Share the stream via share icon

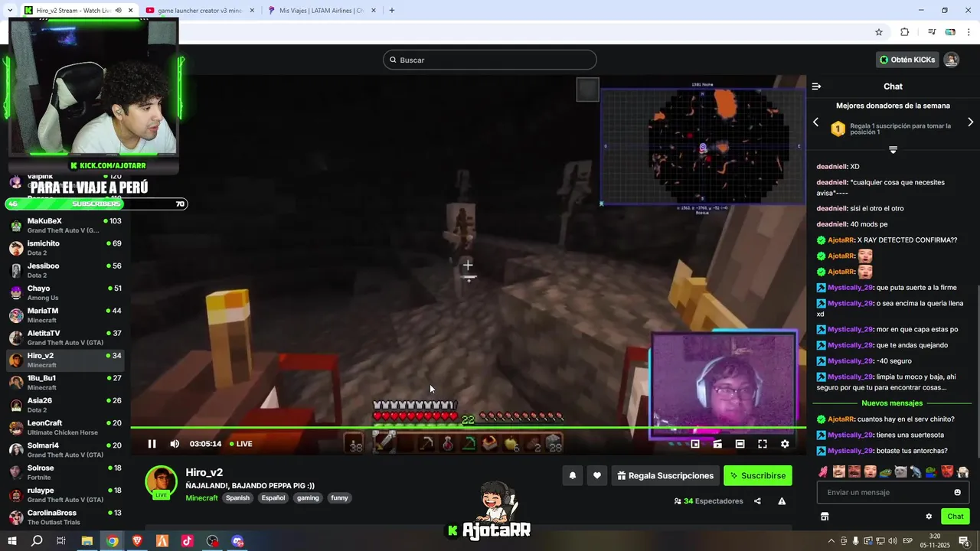[x=757, y=501]
